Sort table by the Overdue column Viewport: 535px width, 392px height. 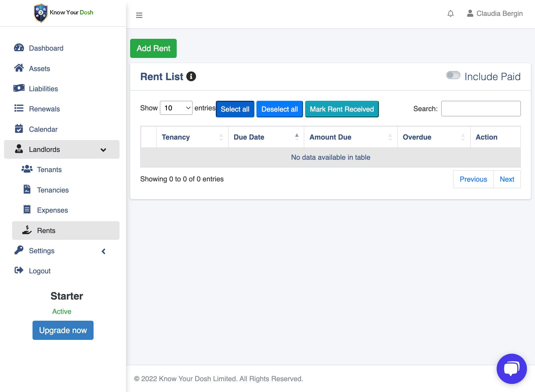pos(433,137)
